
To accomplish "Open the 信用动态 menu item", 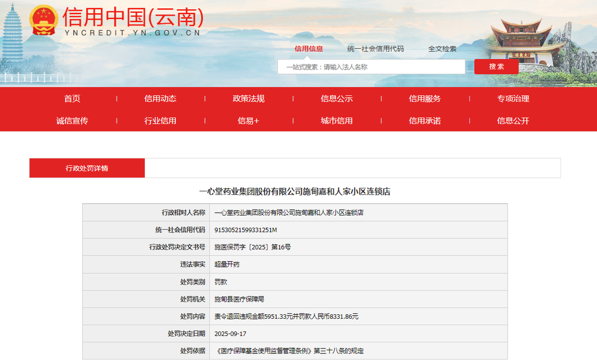I will (x=160, y=98).
